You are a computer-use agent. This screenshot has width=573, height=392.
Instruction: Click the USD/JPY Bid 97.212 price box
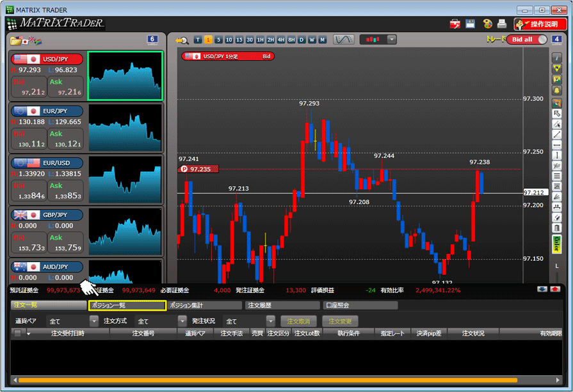(29, 87)
